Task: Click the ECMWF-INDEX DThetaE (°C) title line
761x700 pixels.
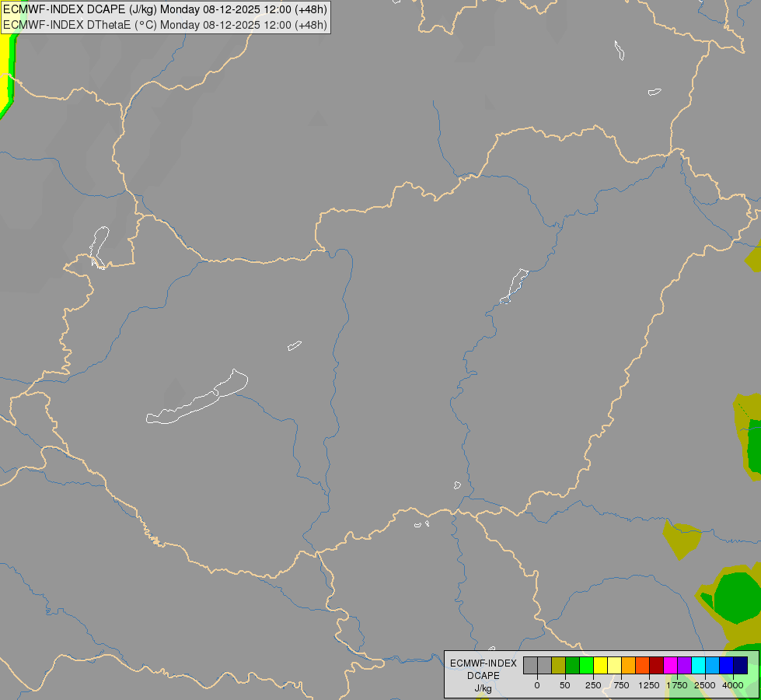Action: click(165, 25)
